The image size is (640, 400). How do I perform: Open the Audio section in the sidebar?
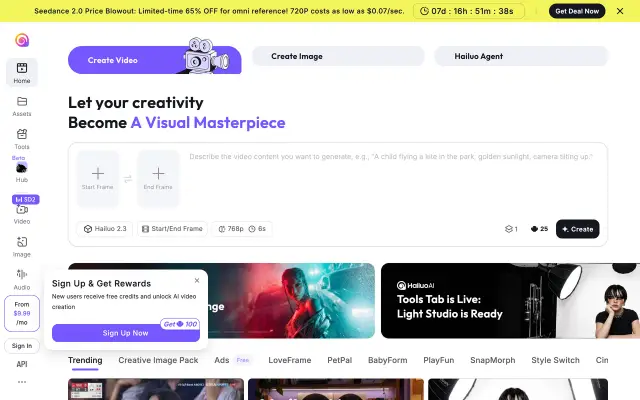22,280
